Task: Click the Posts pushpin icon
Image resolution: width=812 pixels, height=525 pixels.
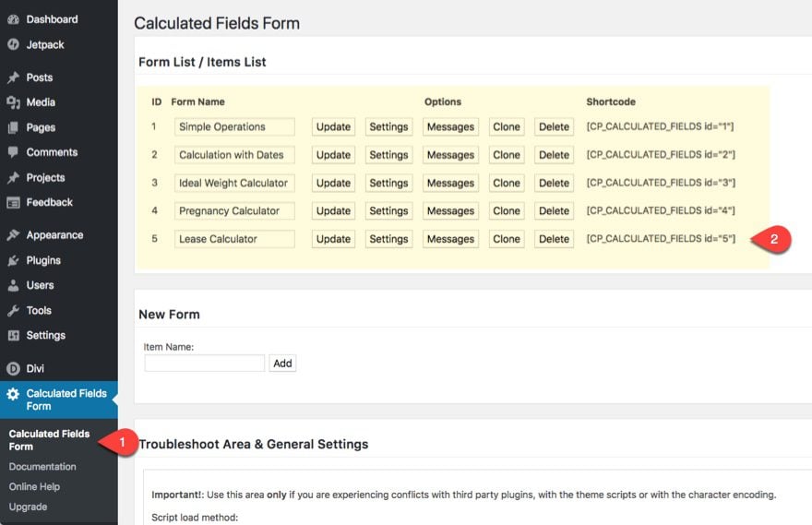Action: [x=13, y=78]
